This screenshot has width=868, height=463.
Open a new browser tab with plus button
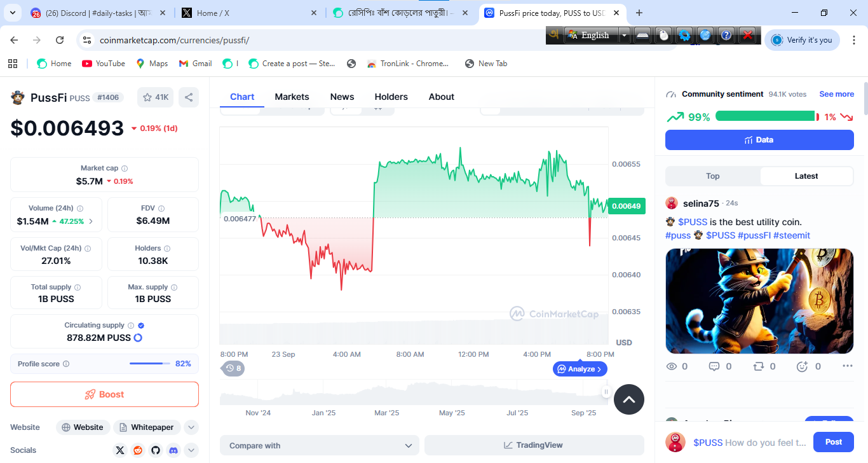639,13
